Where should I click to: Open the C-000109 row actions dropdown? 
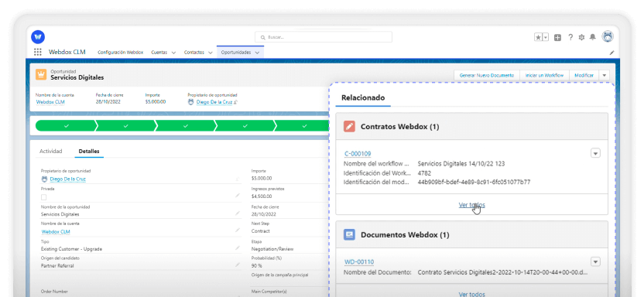tap(595, 153)
